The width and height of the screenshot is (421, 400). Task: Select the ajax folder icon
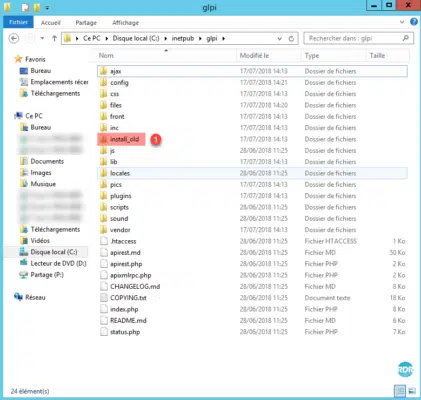click(104, 71)
